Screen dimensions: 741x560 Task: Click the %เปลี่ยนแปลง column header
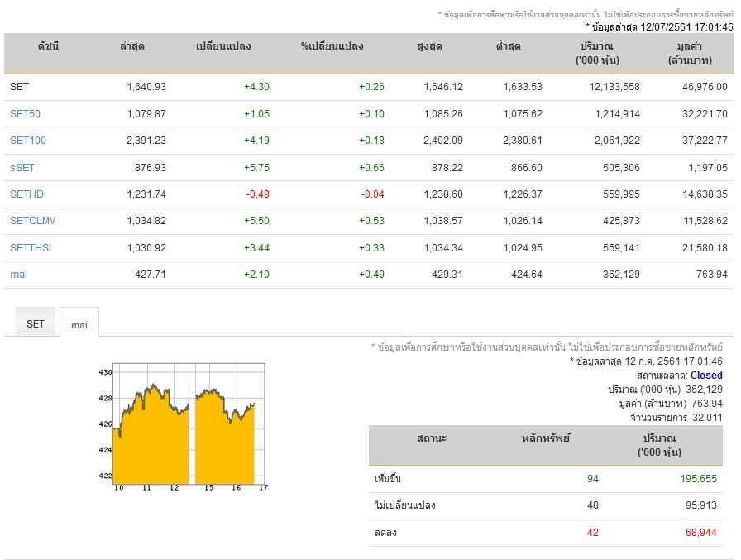(332, 46)
